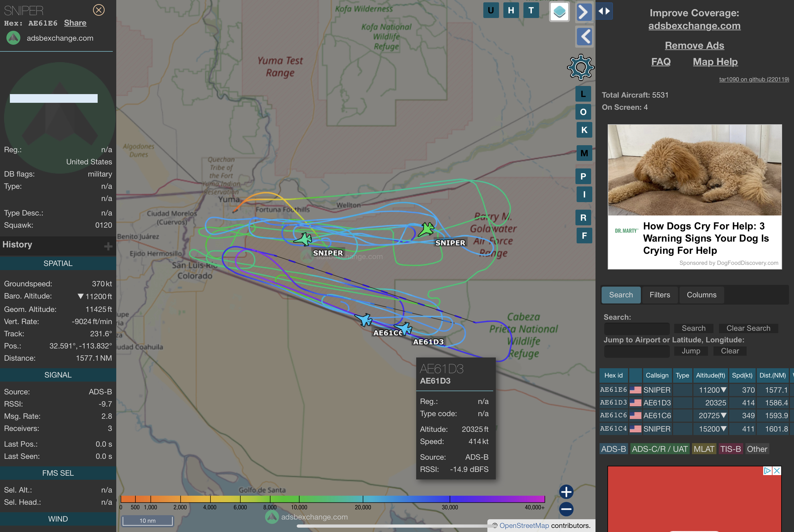This screenshot has width=794, height=532.
Task: Zoom in with the plus button
Action: [x=566, y=492]
